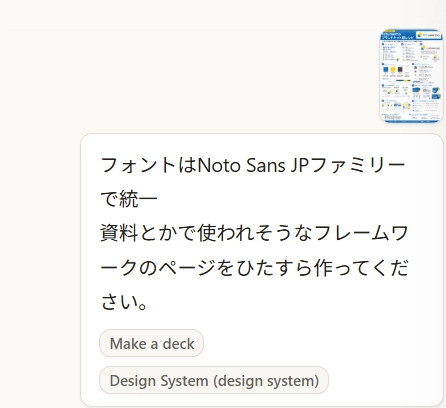This screenshot has width=446, height=408.
Task: Click the message text 'フォントはNoto Sans JPファミリーで統一'
Action: click(253, 182)
